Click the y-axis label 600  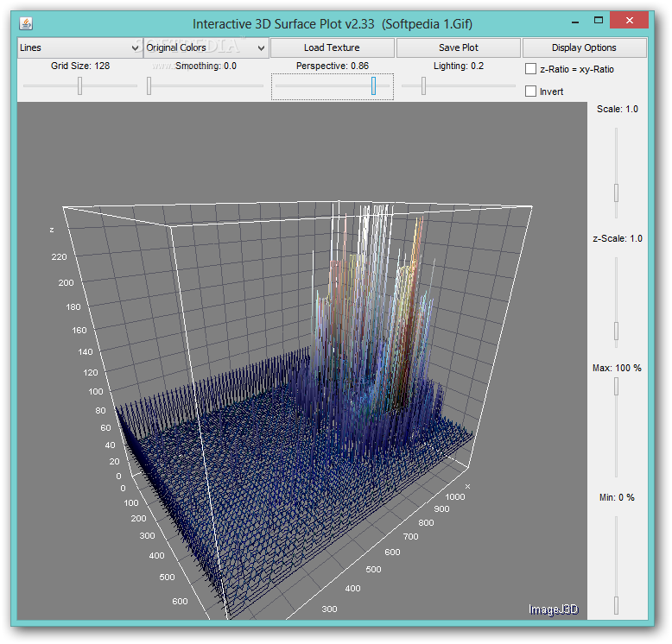tap(180, 601)
